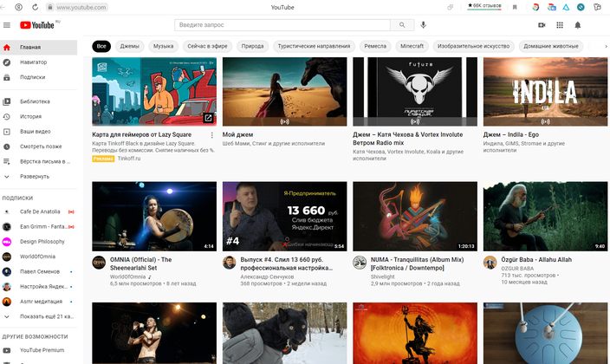The width and height of the screenshot is (610, 364).
Task: Open the Özgür Baba channel avatar
Action: pos(490,263)
